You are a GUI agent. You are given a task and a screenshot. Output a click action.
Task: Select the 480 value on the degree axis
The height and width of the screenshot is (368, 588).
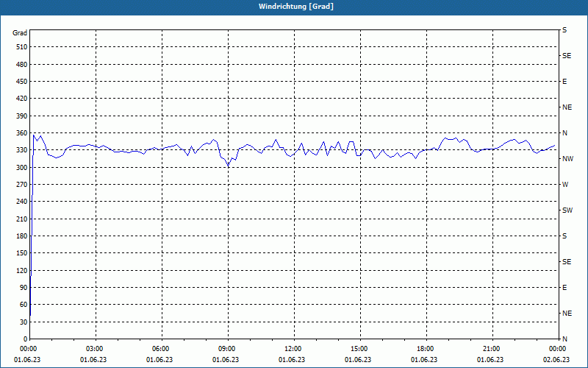[22, 64]
